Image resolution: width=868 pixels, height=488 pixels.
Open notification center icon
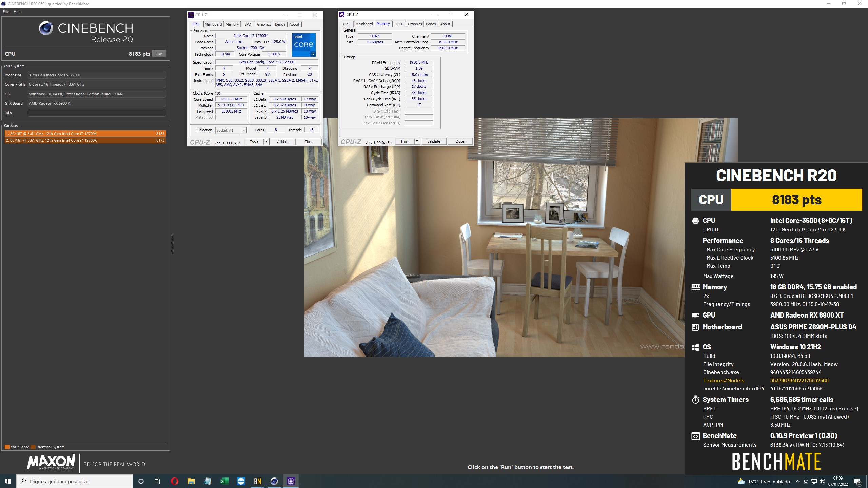pos(857,481)
